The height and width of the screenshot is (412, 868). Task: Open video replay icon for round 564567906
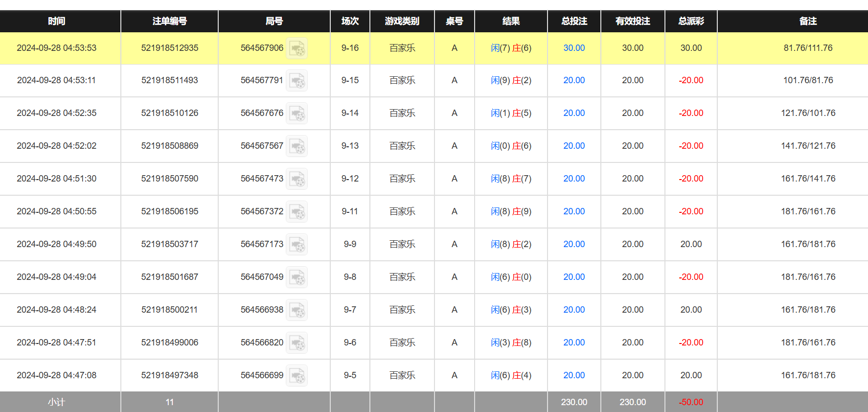(297, 48)
